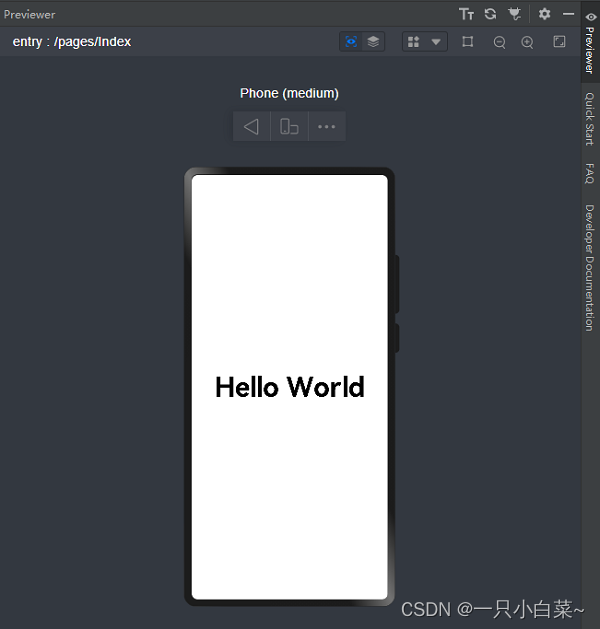This screenshot has height=629, width=600.
Task: Hide the Previewer panel with the minus icon
Action: click(x=568, y=14)
